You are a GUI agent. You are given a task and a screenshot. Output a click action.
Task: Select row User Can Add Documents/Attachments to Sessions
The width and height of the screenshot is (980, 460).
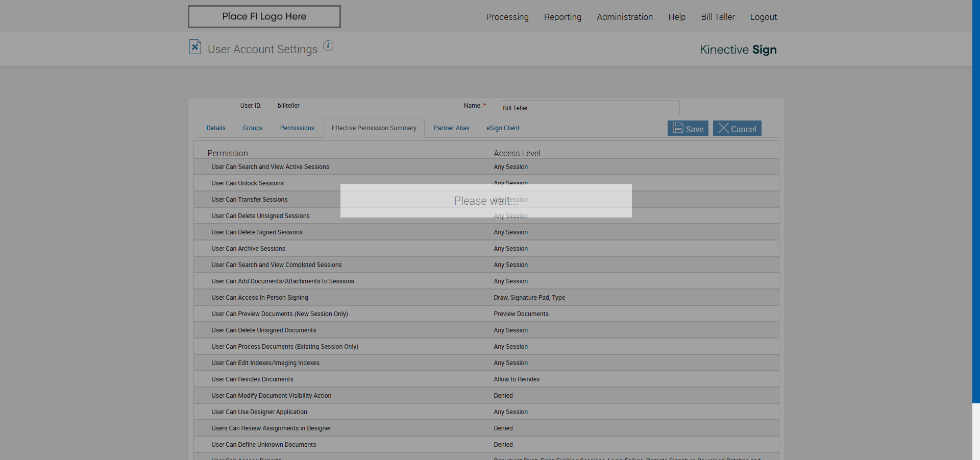486,281
